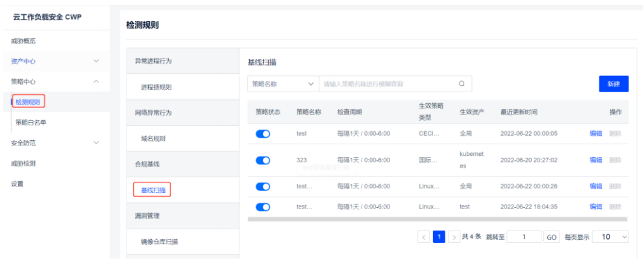Click 最近更新时间 column header
This screenshot has width=644, height=265.
(x=519, y=112)
